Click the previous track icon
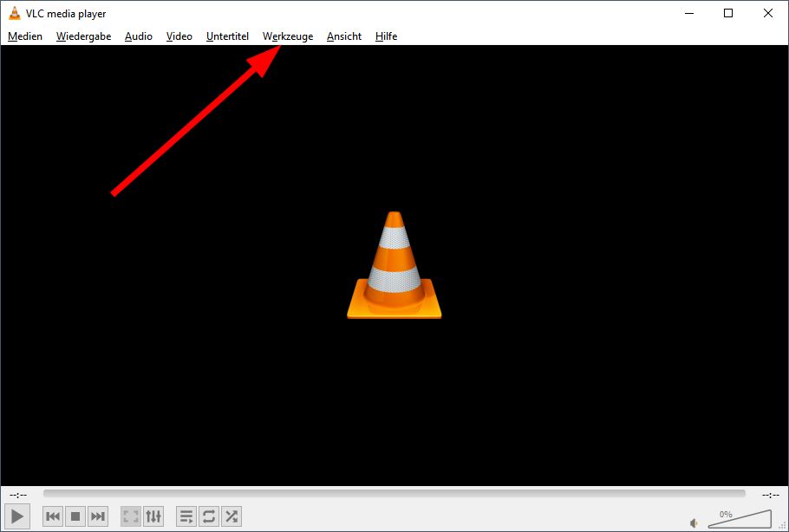The image size is (789, 532). [52, 516]
